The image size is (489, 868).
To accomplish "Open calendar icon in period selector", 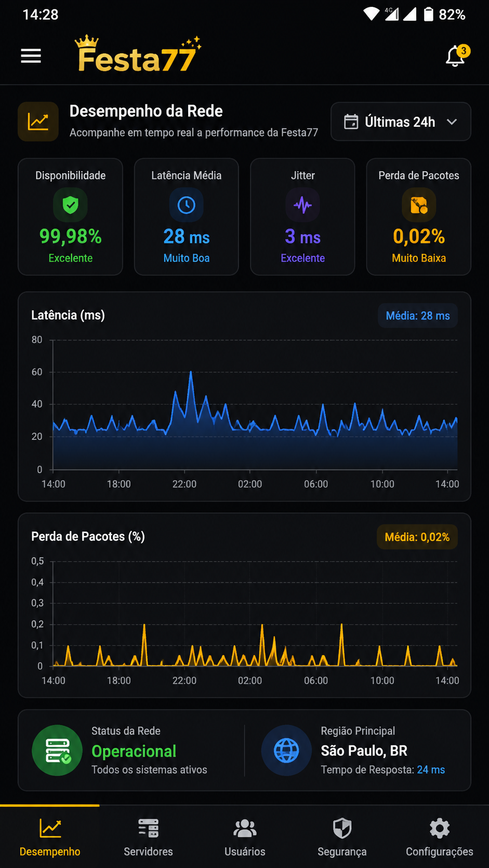I will (351, 121).
